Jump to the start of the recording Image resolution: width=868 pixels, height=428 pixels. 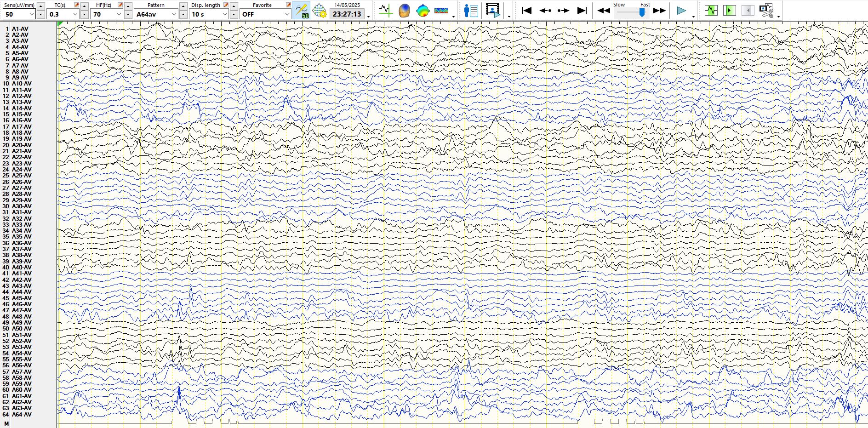coord(527,10)
